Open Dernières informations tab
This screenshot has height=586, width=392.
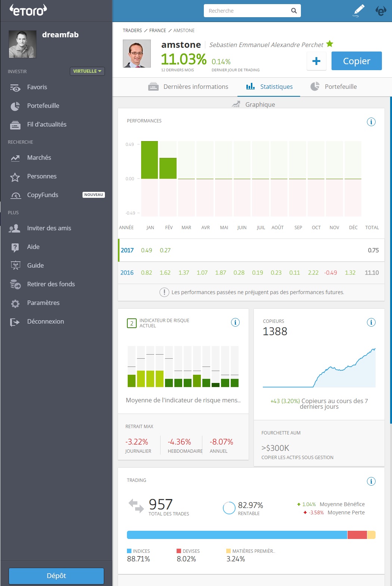pyautogui.click(x=189, y=87)
